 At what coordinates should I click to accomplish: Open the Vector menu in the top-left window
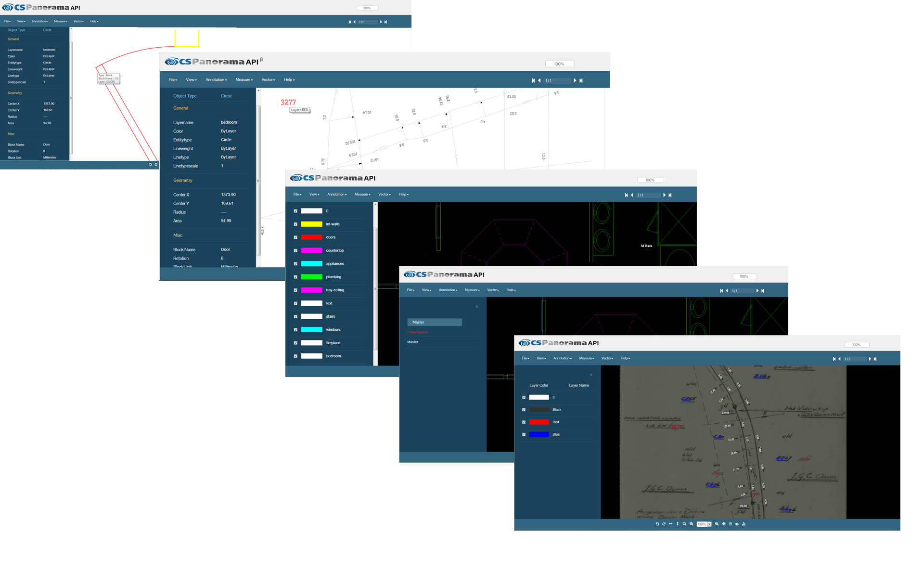click(x=78, y=21)
